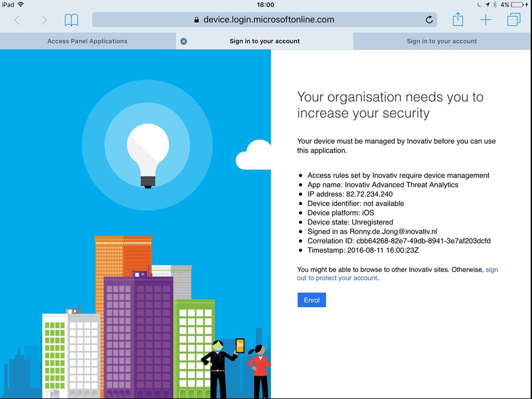
Task: Show all tabs overview icon
Action: pyautogui.click(x=514, y=20)
